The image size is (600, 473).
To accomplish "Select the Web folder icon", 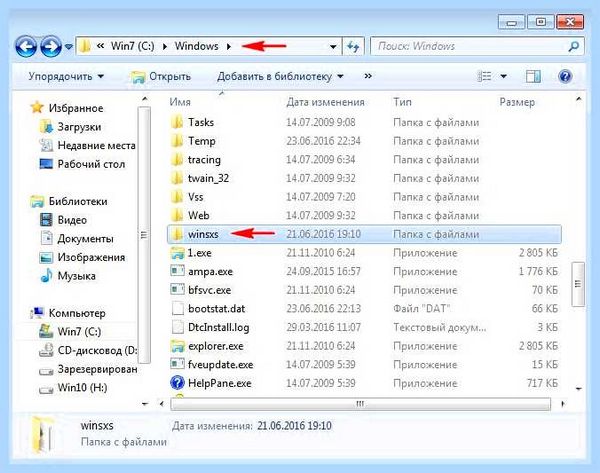I will 177,215.
